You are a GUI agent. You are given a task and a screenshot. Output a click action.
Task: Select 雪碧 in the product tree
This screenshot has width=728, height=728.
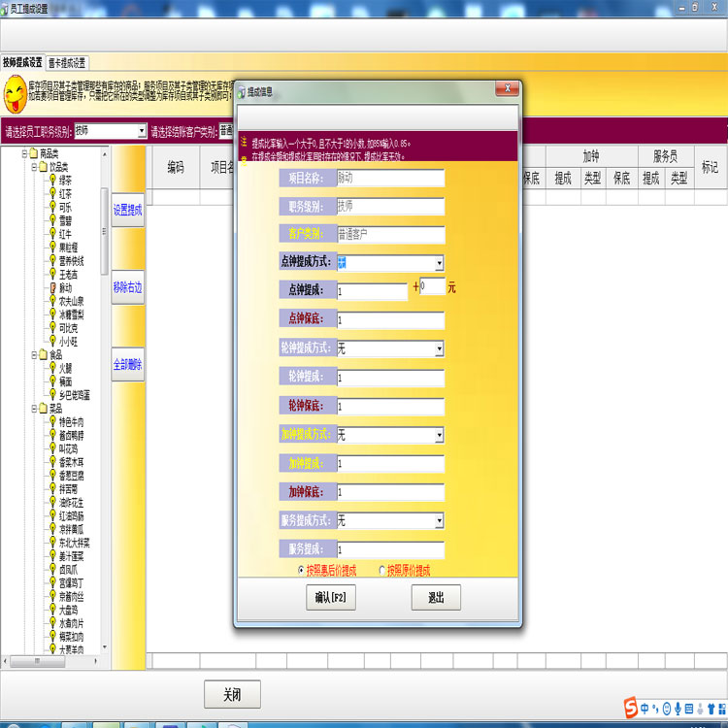(x=65, y=220)
